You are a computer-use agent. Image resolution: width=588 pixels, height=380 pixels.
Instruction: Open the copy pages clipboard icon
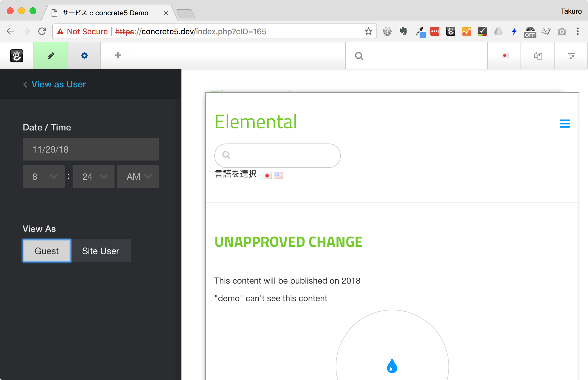[x=538, y=56]
